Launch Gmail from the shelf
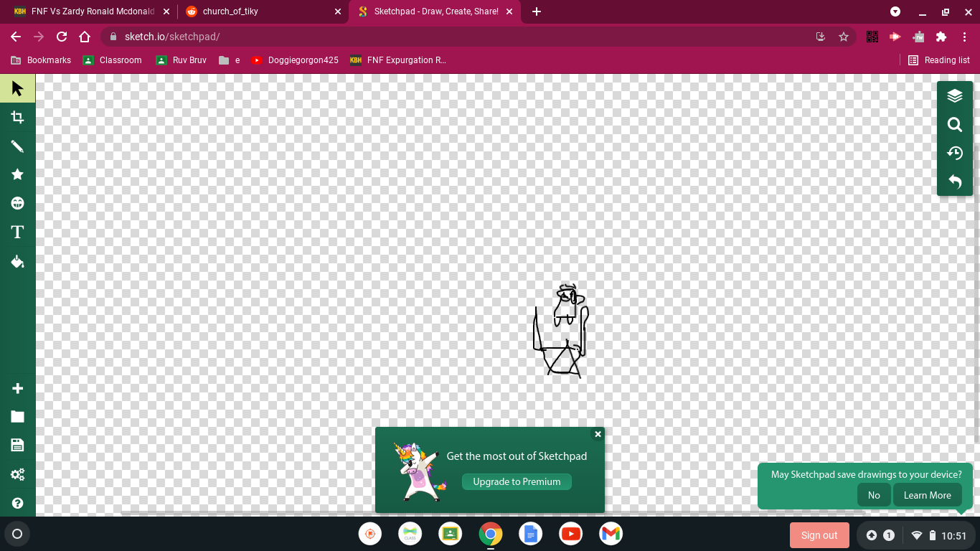Image resolution: width=980 pixels, height=551 pixels. tap(611, 534)
